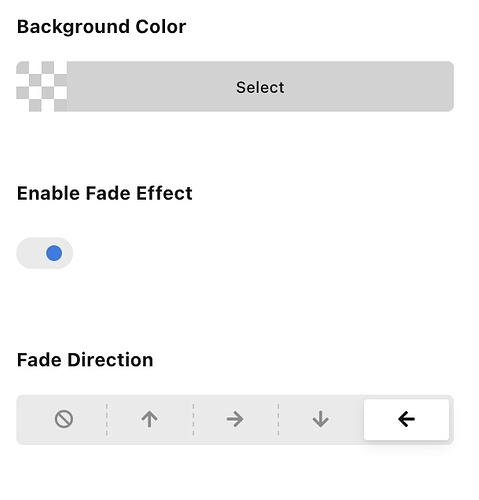Choose the downward fade segment
Screen dimensions: 479x500
coord(320,419)
